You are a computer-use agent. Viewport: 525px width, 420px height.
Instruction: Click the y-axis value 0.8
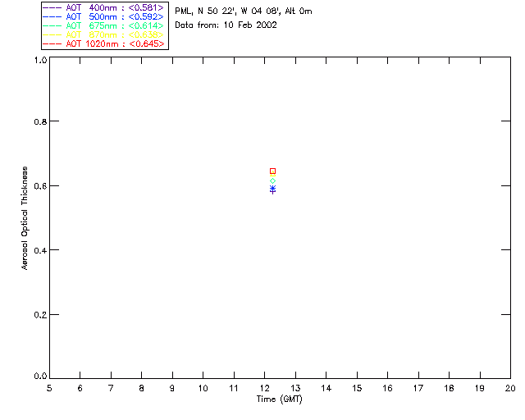tap(40, 121)
